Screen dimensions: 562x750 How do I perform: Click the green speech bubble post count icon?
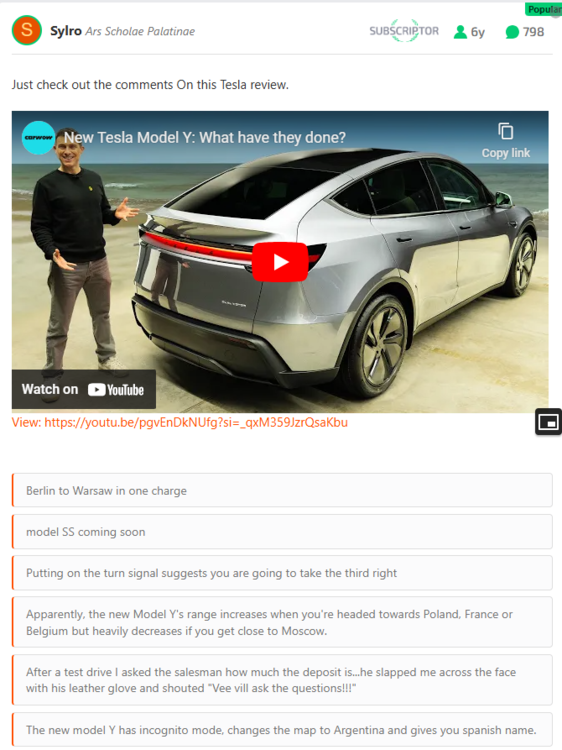[x=512, y=32]
